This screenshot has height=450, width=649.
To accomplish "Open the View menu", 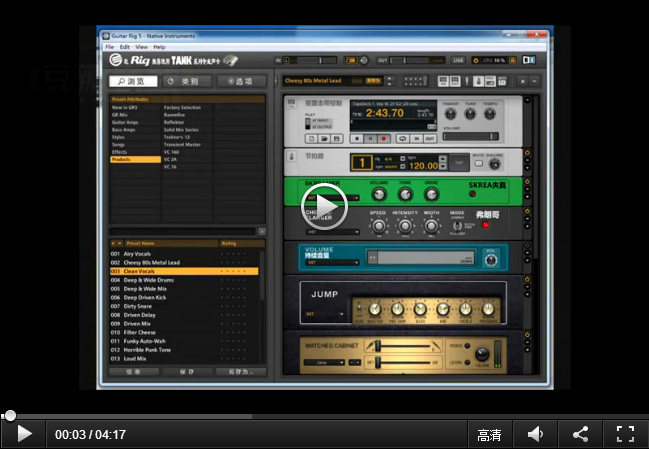I will pyautogui.click(x=141, y=47).
